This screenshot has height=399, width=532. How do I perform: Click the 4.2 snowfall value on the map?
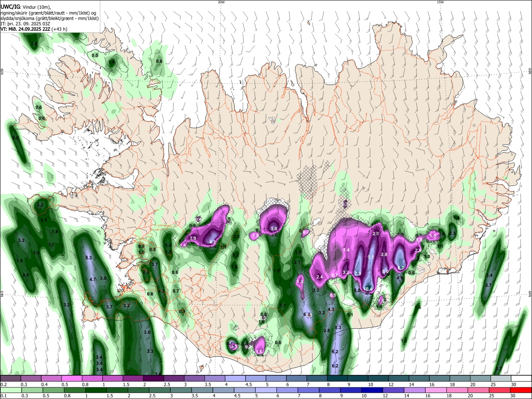click(x=212, y=242)
